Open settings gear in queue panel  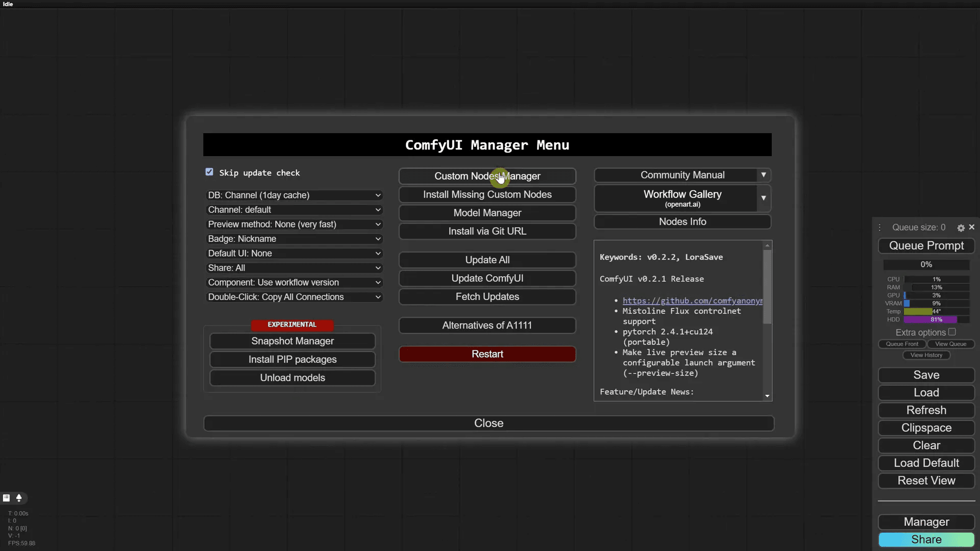pyautogui.click(x=961, y=228)
